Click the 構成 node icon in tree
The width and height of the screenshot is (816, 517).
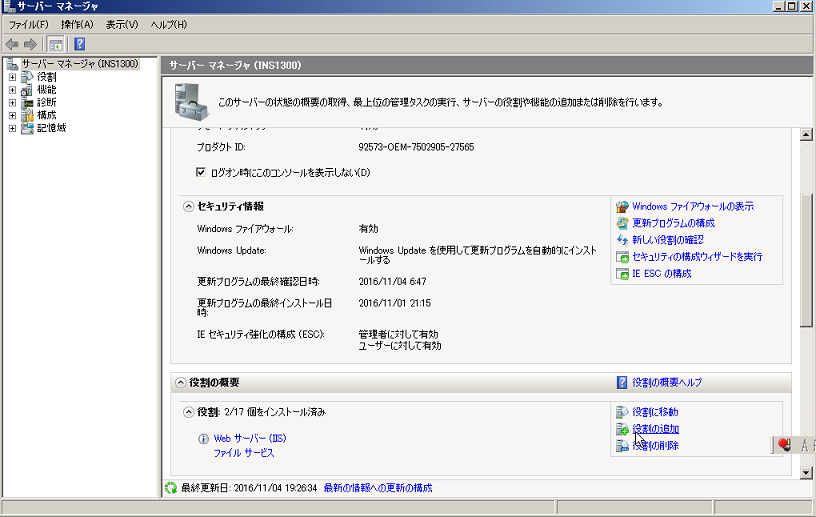[27, 115]
